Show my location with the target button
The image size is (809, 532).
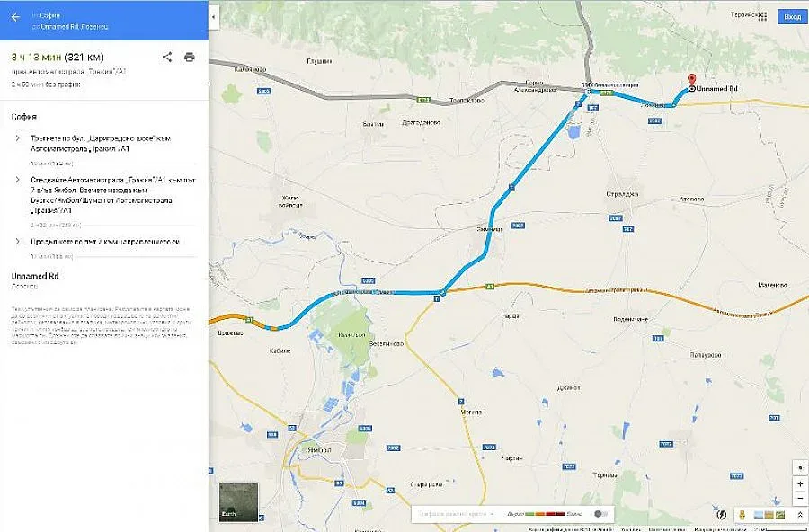click(800, 468)
